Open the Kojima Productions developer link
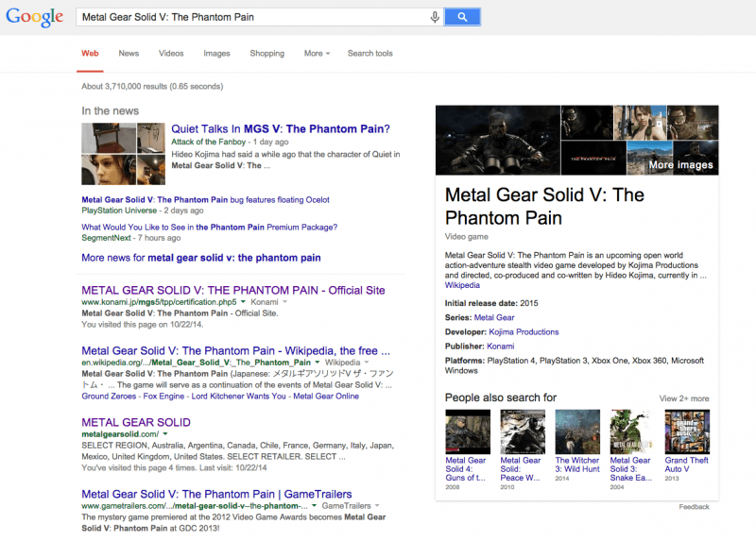This screenshot has height=541, width=756. (524, 332)
